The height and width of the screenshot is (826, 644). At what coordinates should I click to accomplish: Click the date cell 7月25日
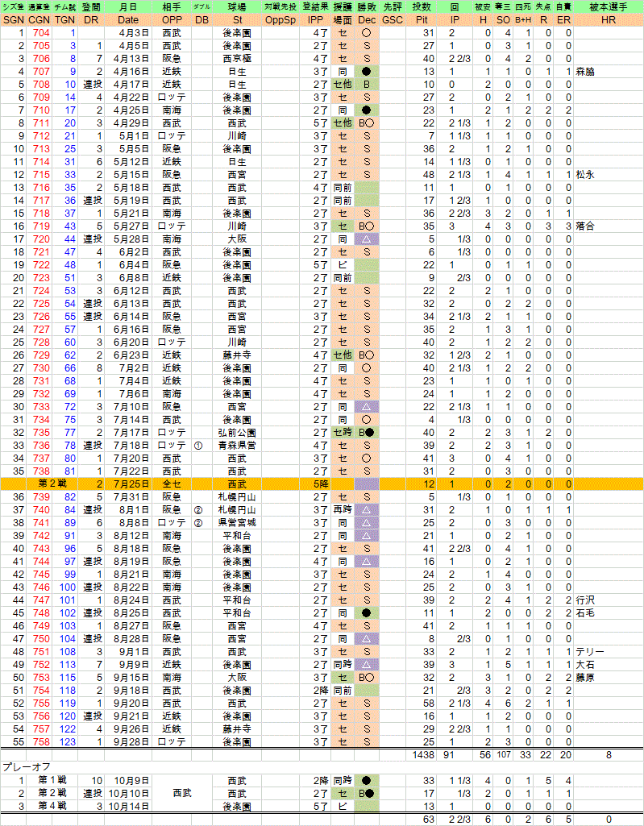[x=131, y=484]
